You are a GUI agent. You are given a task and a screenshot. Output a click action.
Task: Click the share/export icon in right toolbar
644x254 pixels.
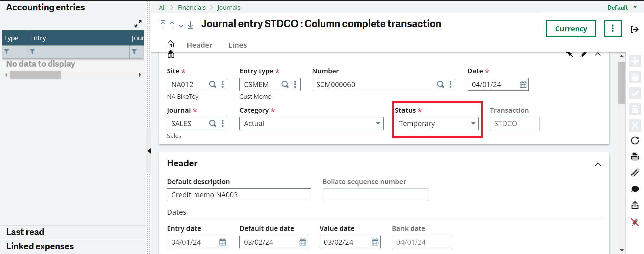pos(635,205)
